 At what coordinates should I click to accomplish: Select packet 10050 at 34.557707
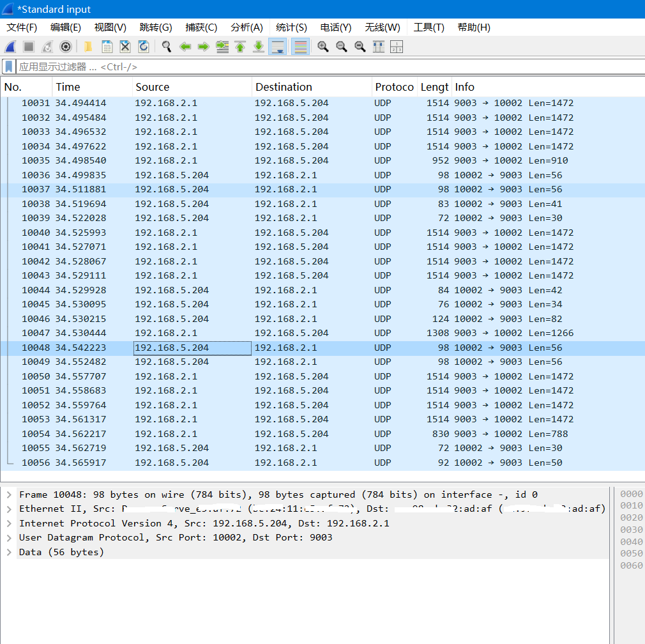(x=322, y=376)
